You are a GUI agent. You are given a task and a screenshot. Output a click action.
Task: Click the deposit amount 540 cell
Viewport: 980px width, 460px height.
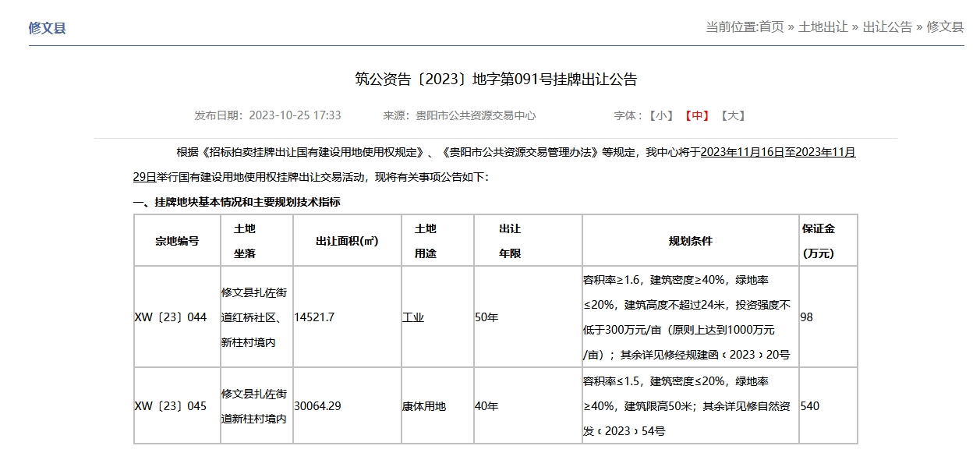810,406
